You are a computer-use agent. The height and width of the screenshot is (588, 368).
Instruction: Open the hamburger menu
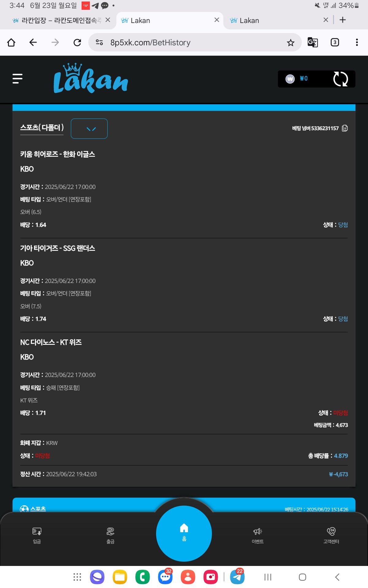[x=17, y=79]
